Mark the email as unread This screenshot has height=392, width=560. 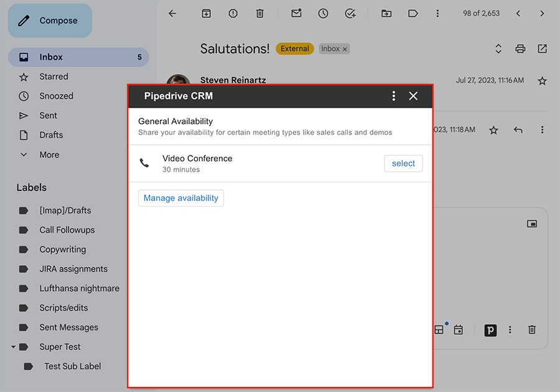click(x=296, y=13)
